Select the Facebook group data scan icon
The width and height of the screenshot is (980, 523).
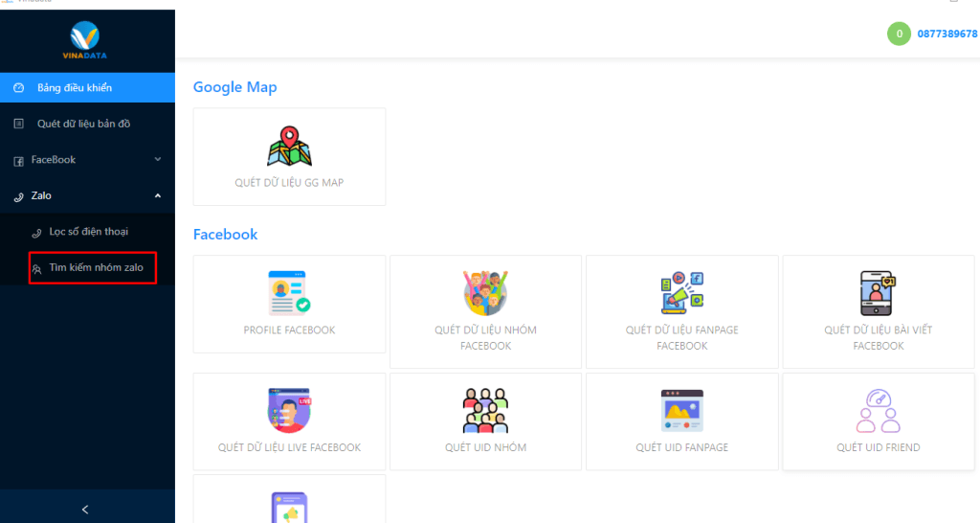click(x=485, y=292)
